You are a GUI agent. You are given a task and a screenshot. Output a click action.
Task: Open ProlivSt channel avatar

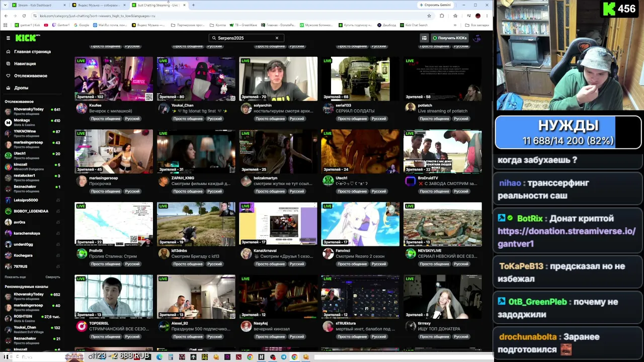82,253
